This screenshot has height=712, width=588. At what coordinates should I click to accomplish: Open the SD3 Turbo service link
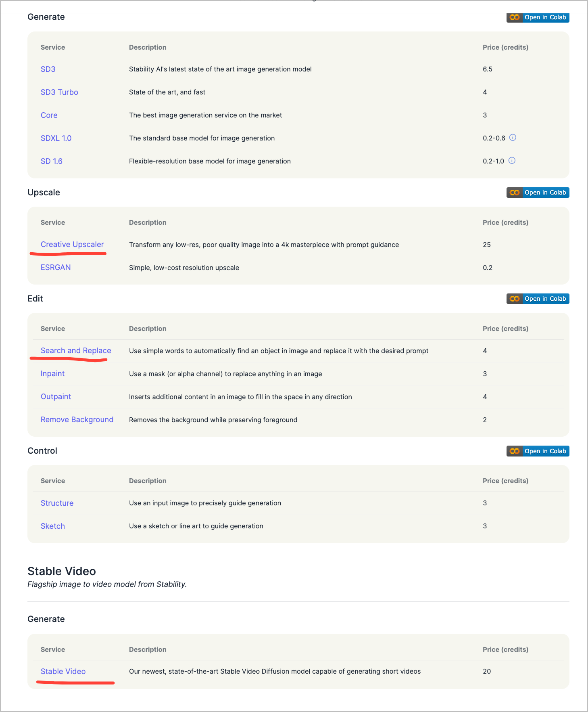point(59,92)
